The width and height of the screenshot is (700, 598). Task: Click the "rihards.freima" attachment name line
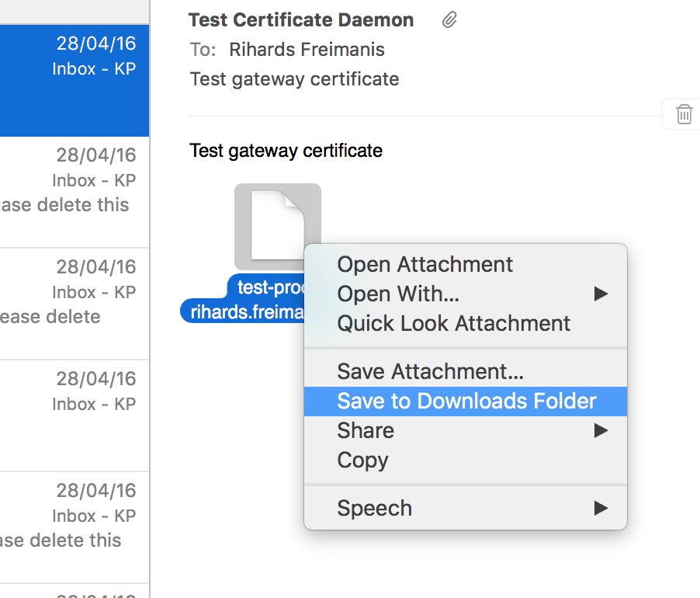coord(244,311)
